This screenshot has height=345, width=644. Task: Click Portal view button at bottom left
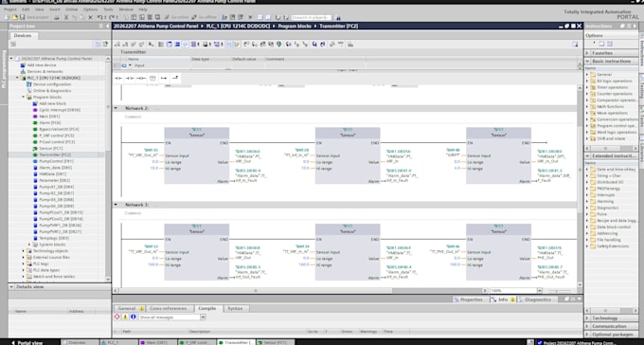(27, 342)
